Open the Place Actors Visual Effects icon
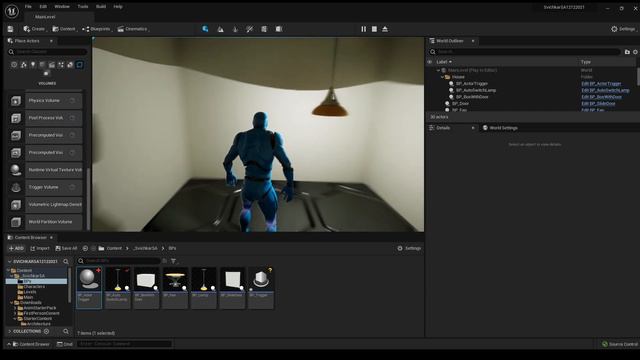640x360 pixels. click(61, 64)
